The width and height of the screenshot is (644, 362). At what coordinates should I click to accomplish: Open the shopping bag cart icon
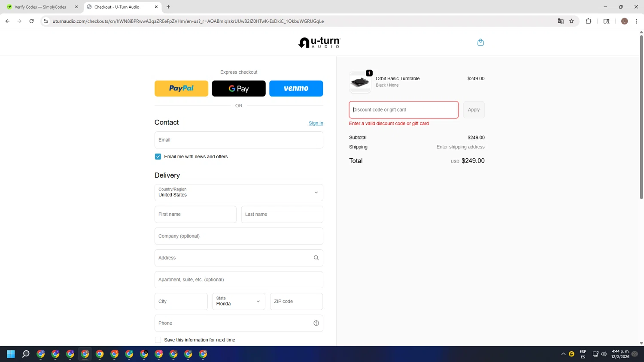(480, 42)
